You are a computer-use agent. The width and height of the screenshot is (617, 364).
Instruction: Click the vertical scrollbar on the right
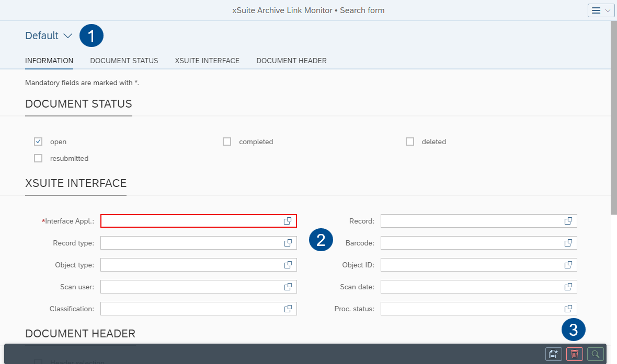click(x=614, y=118)
